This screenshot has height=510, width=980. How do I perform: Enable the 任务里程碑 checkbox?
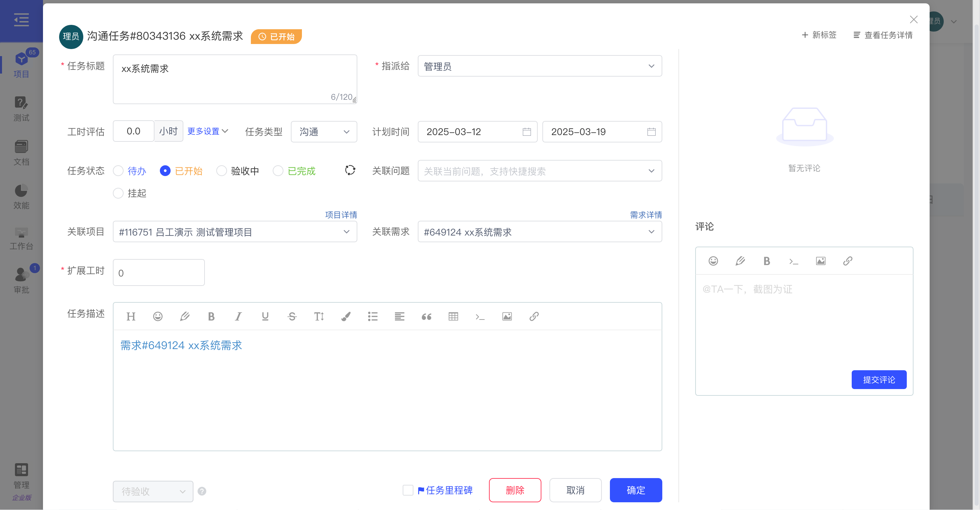(407, 490)
